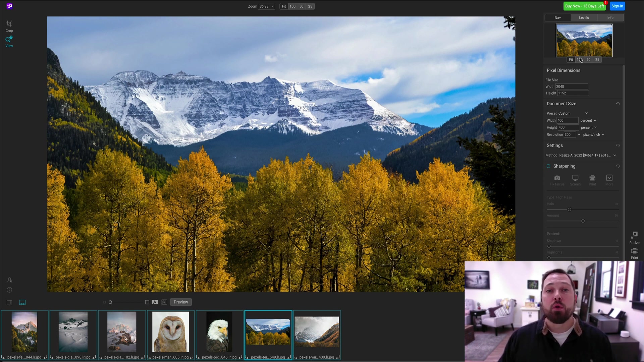This screenshot has width=644, height=362.
Task: Switch to the Levels tab
Action: click(x=584, y=18)
